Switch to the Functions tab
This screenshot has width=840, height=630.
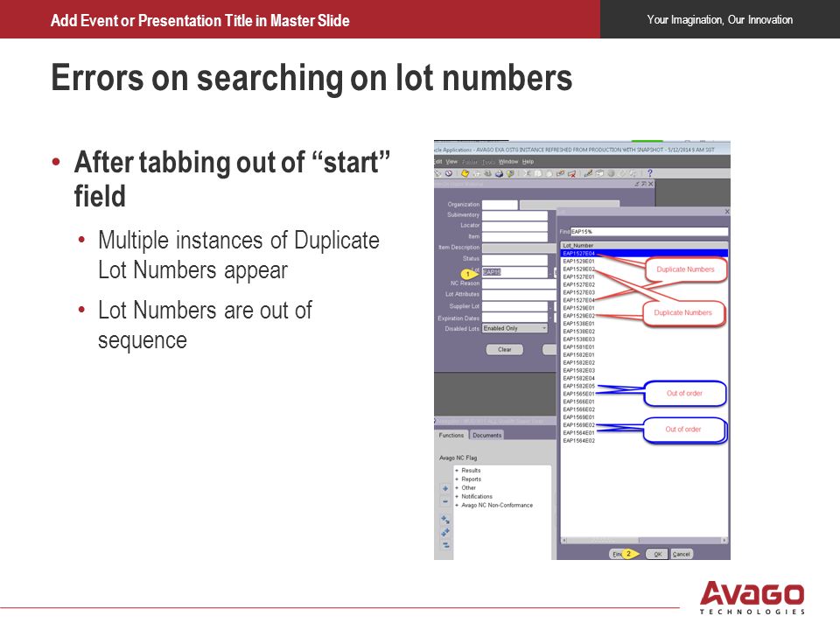[x=451, y=435]
